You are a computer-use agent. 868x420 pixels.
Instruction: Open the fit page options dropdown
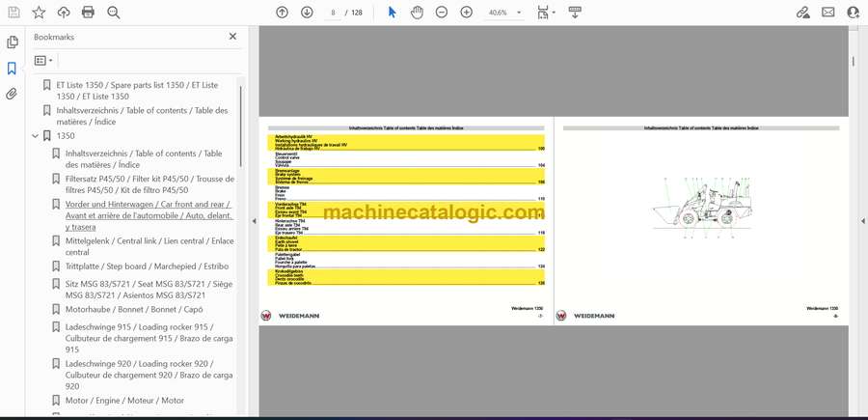click(547, 13)
